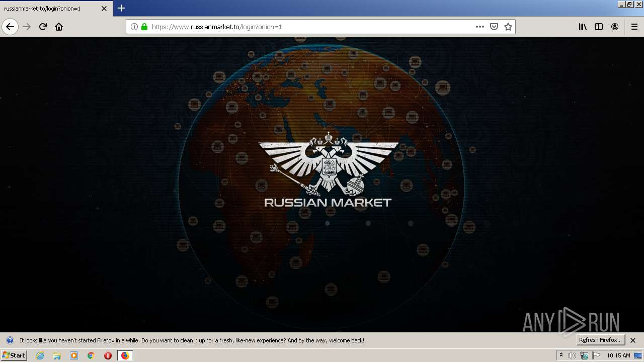The image size is (644, 362).
Task: Click the Refresh Firefox button
Action: [x=601, y=340]
